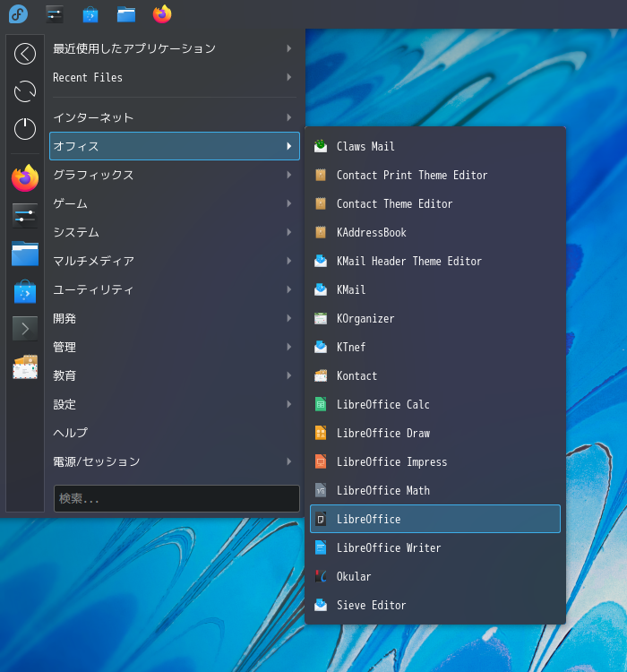Image resolution: width=627 pixels, height=672 pixels.
Task: Open the Fedora application launcher in the panel
Action: (x=18, y=14)
